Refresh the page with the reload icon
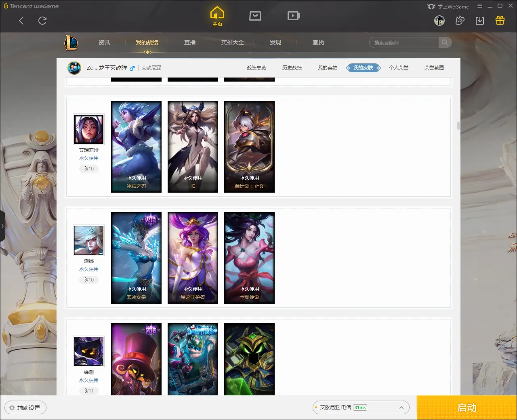The image size is (517, 420). click(x=42, y=21)
